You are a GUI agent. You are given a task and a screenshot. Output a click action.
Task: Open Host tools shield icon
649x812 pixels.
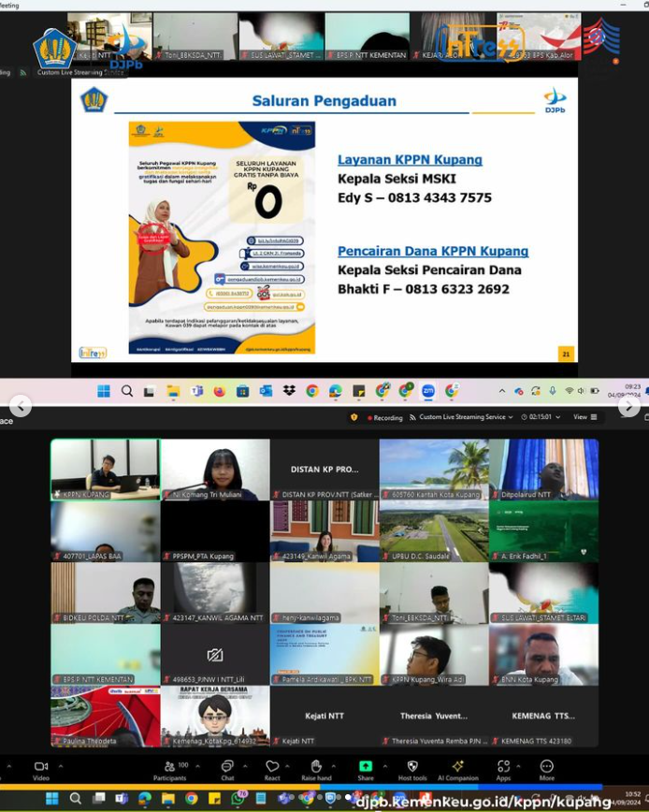coord(412,768)
